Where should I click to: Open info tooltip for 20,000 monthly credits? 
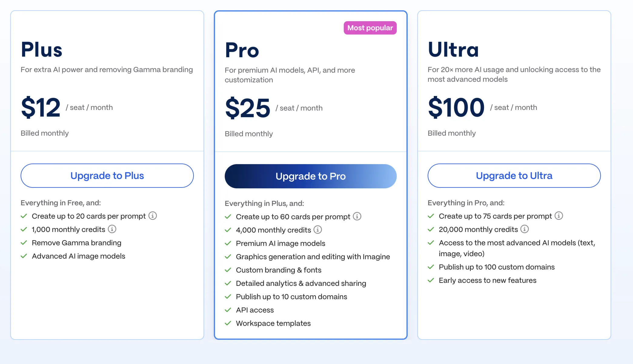(x=525, y=229)
